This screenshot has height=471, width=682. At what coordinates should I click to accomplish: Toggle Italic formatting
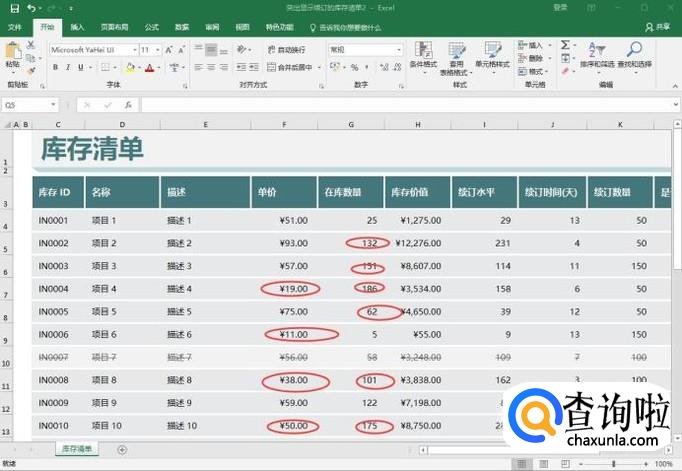67,68
